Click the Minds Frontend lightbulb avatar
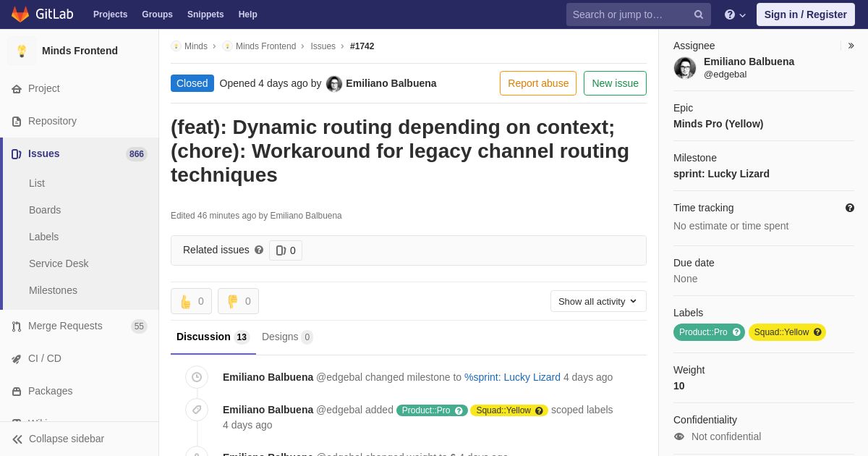This screenshot has width=868, height=456. pos(22,51)
